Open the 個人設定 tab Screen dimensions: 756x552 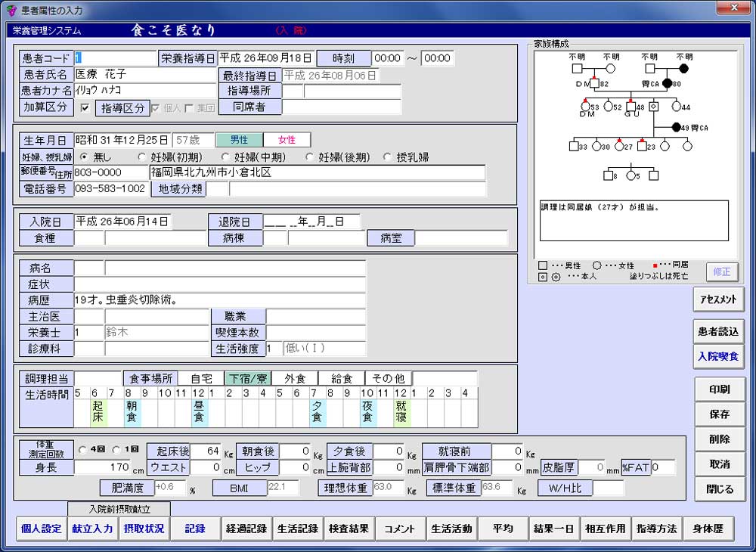(42, 529)
